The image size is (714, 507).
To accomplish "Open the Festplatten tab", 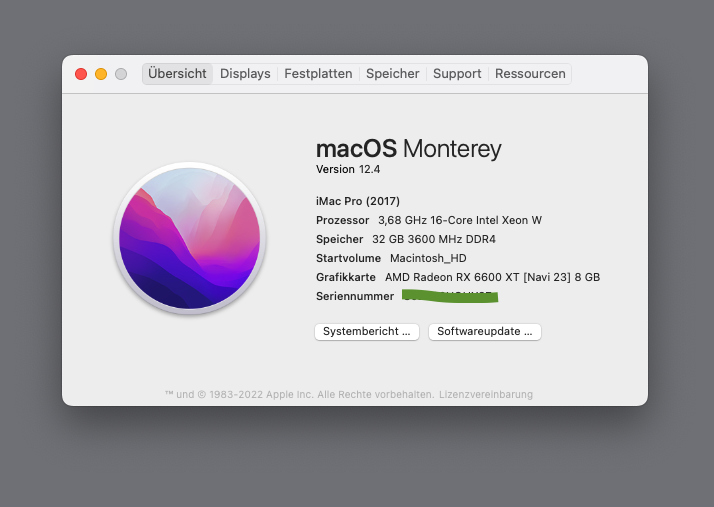I will (318, 74).
